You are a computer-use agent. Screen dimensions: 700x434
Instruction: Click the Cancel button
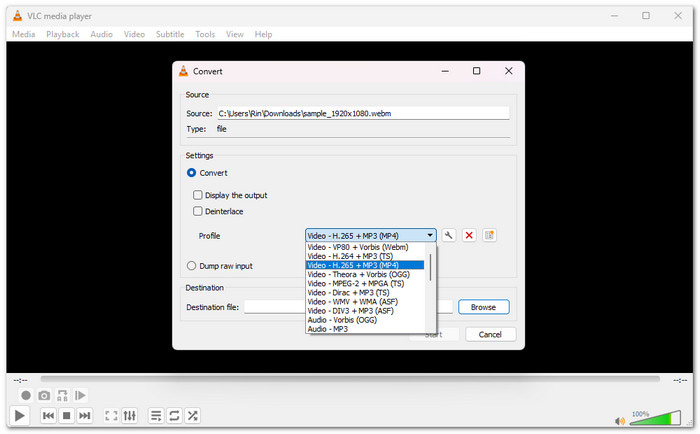490,334
